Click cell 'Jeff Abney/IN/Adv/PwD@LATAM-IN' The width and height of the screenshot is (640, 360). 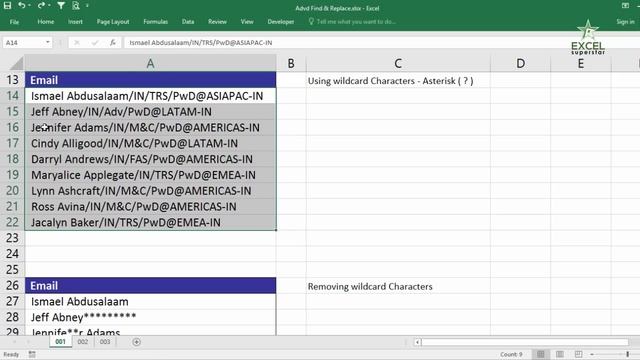(x=150, y=112)
